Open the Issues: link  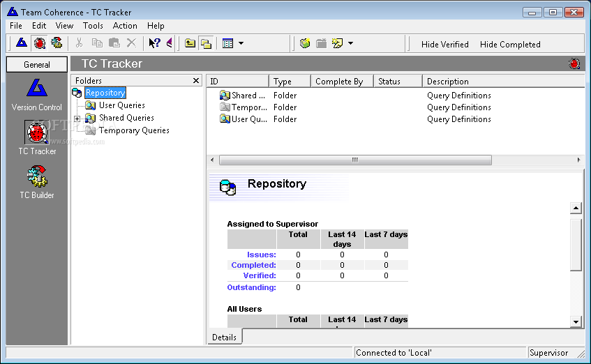(x=261, y=255)
